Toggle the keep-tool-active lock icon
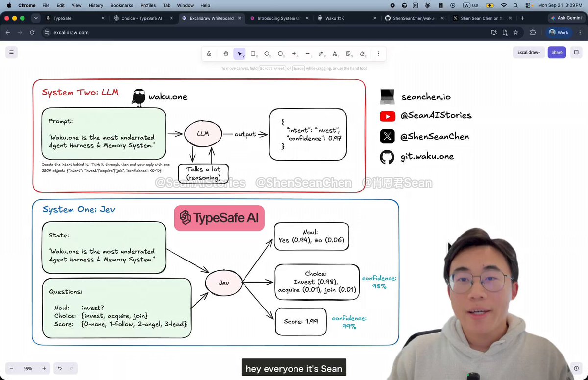 coord(209,54)
